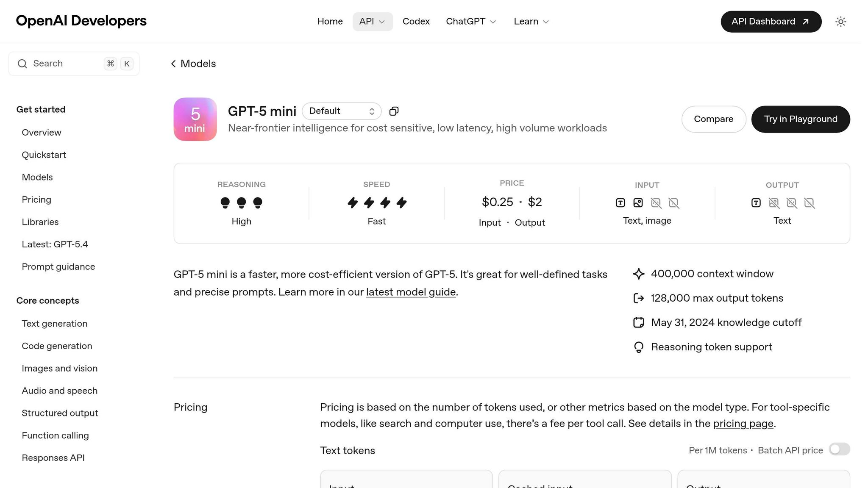Open the Learn navigation dropdown
The height and width of the screenshot is (488, 868).
click(531, 22)
